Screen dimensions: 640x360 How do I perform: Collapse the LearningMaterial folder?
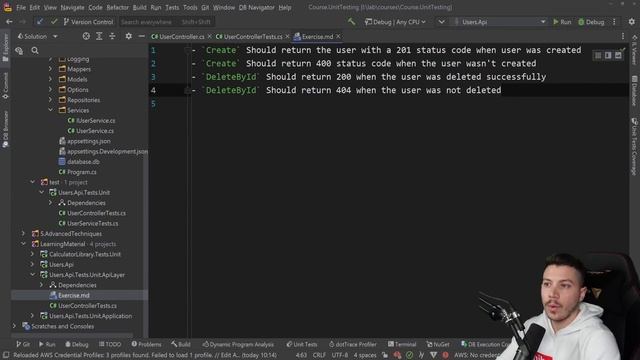[24, 244]
